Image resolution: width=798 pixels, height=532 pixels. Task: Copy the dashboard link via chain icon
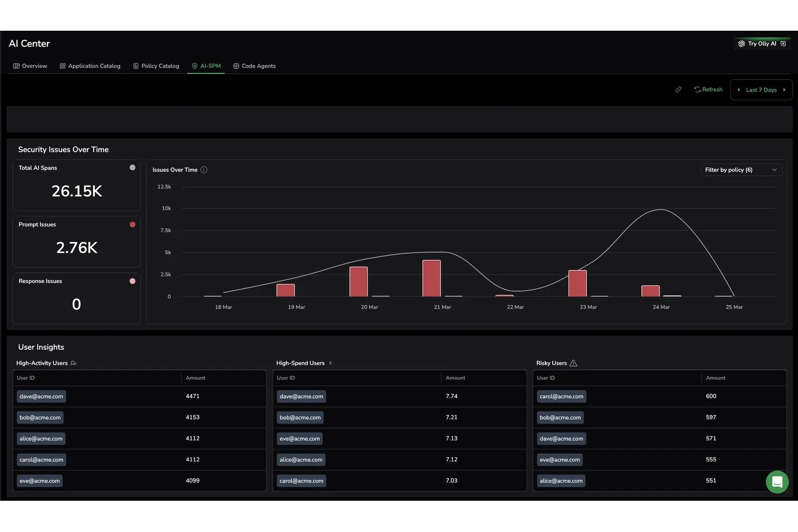coord(678,89)
